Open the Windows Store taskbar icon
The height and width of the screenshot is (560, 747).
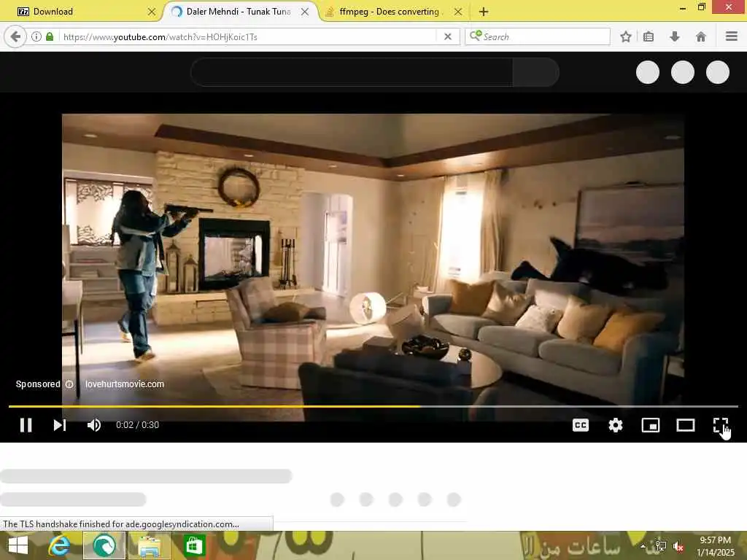pos(194,545)
